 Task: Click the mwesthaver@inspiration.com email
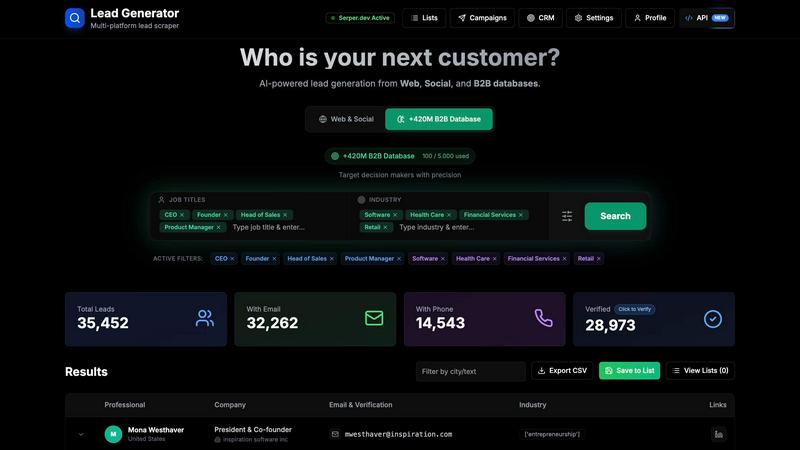pyautogui.click(x=398, y=434)
